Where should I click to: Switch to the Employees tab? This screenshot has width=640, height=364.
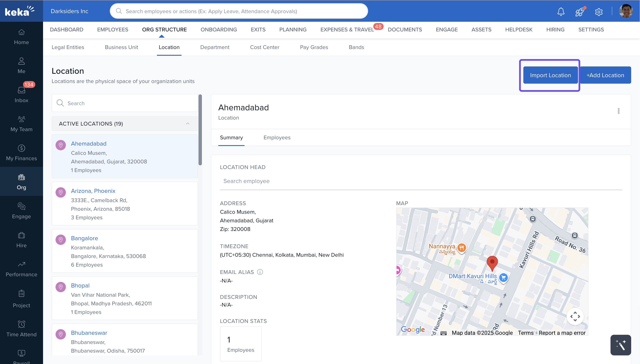pyautogui.click(x=277, y=138)
